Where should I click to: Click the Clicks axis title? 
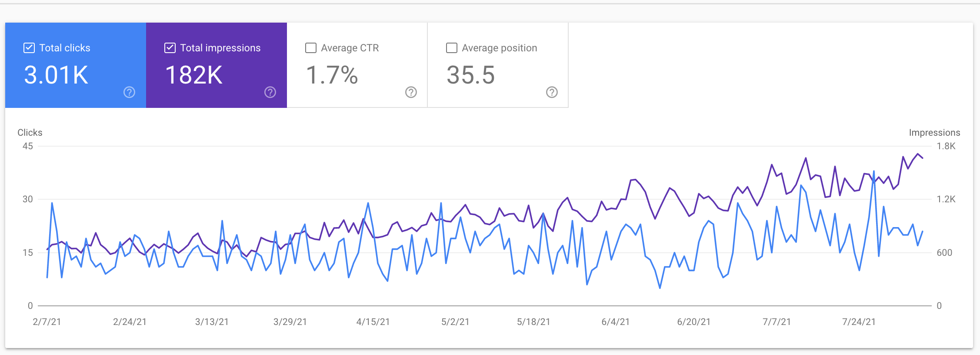tap(30, 133)
